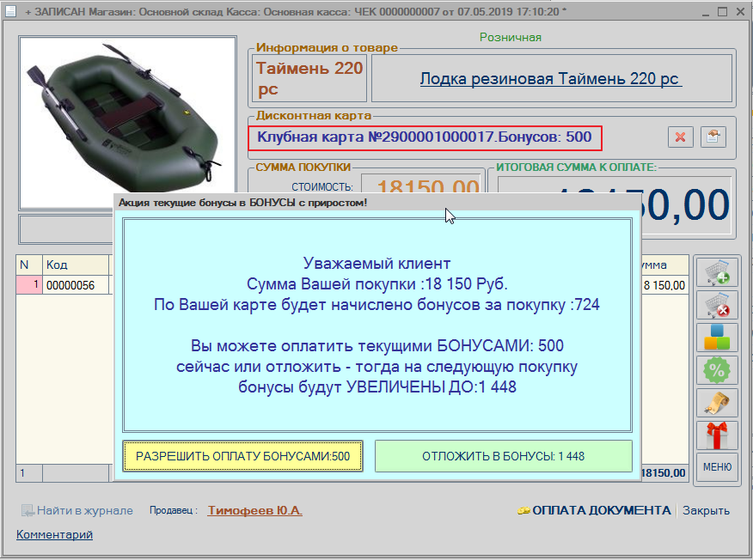Open seller link Тимофеев Ю.А.

click(255, 510)
